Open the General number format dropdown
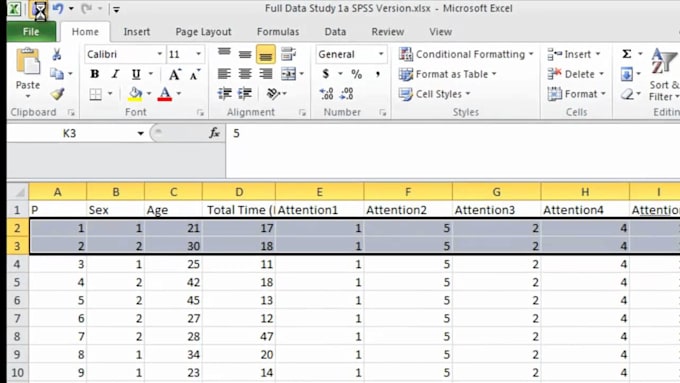 pyautogui.click(x=381, y=54)
